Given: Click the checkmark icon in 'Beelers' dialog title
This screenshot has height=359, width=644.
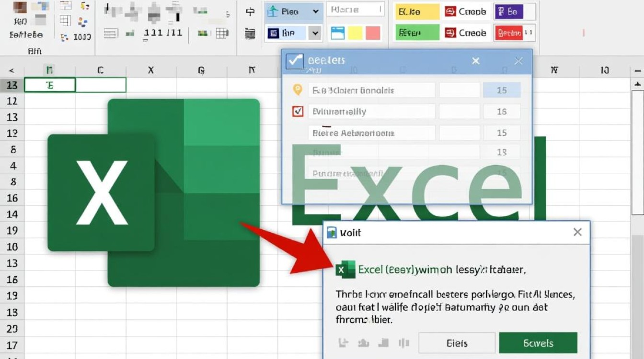Looking at the screenshot, I should [294, 61].
